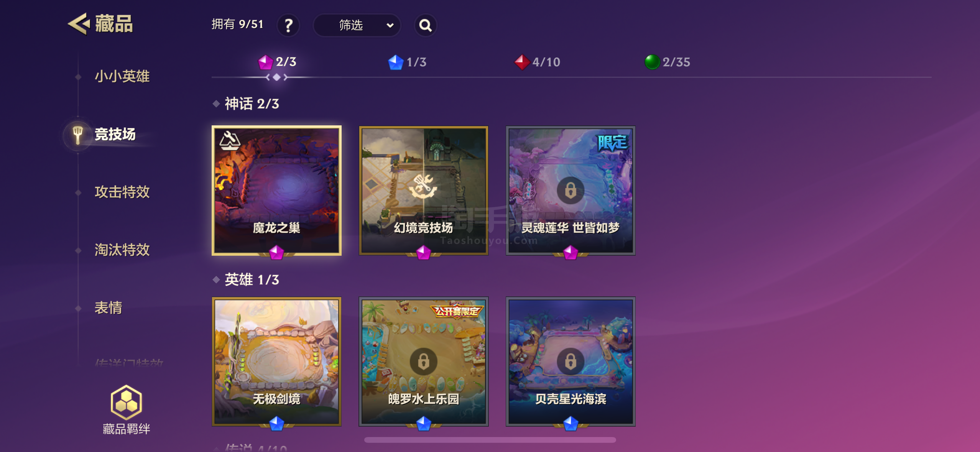Open the question mark help icon
This screenshot has width=980, height=452.
[288, 25]
